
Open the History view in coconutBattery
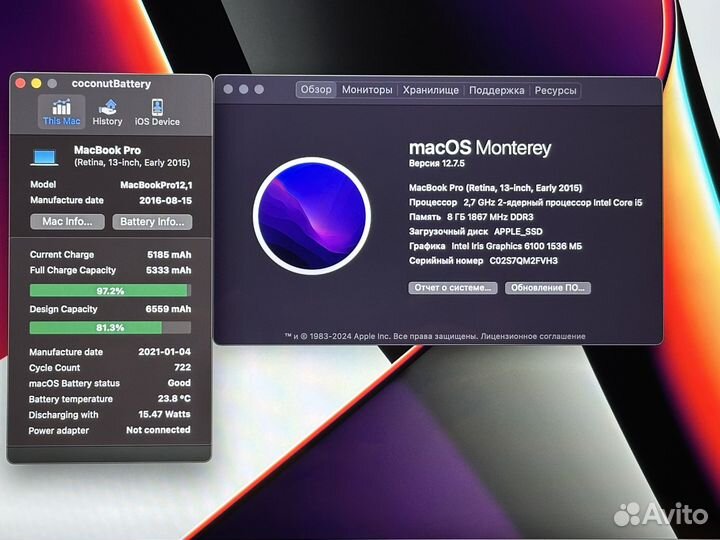point(107,112)
